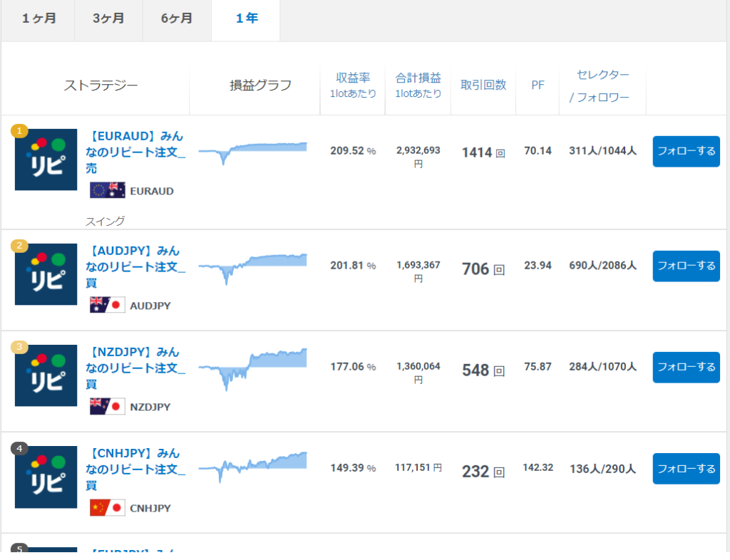Click the 損益グラフ column header

click(260, 85)
